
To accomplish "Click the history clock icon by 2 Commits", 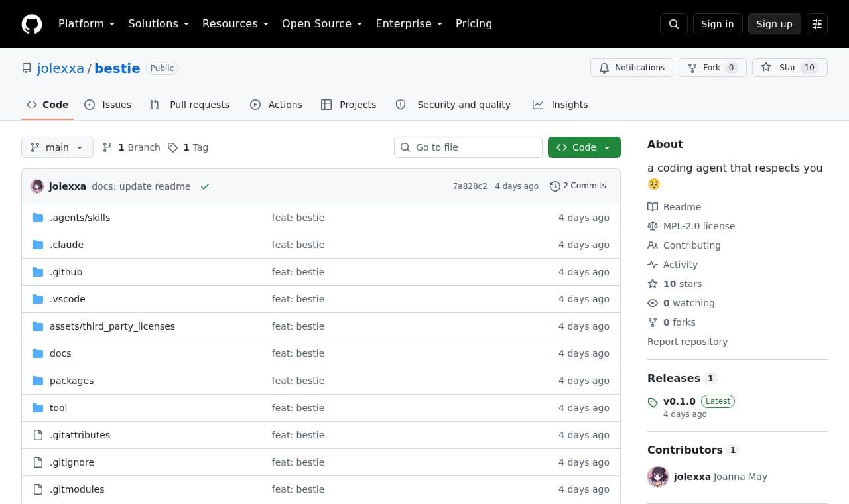I will (555, 186).
